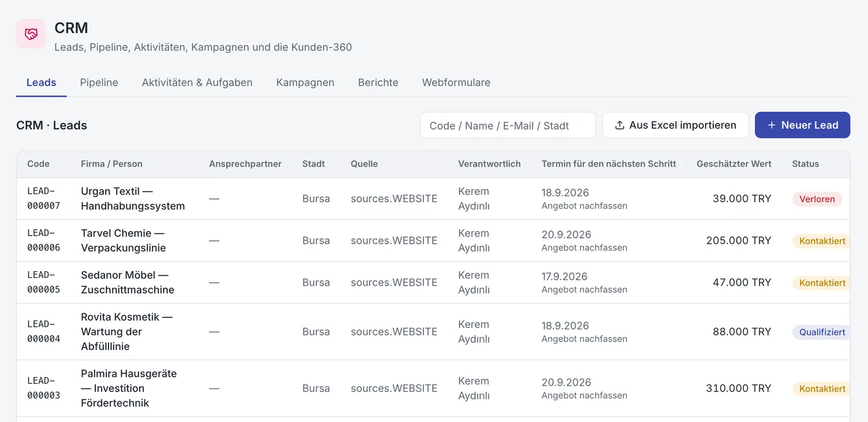Click the CRM handshake logo icon
This screenshot has height=422, width=868.
[31, 34]
